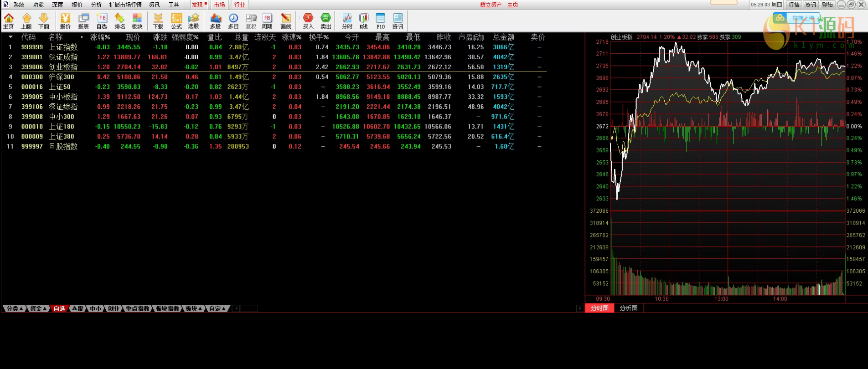Click the 资讯 button at top right

[x=811, y=5]
